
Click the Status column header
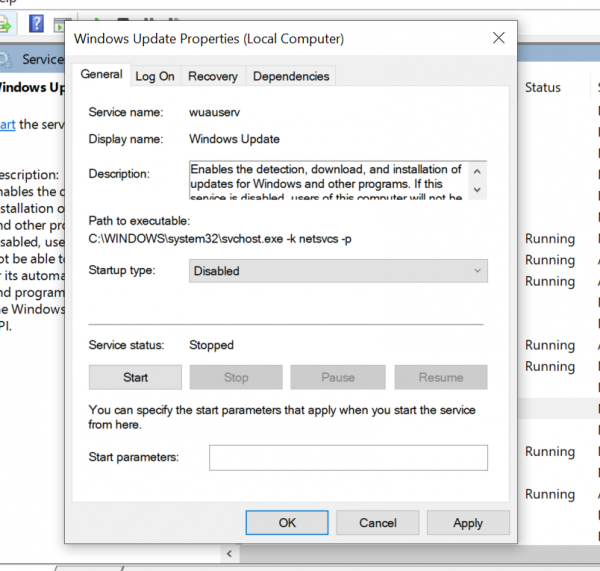pos(543,88)
